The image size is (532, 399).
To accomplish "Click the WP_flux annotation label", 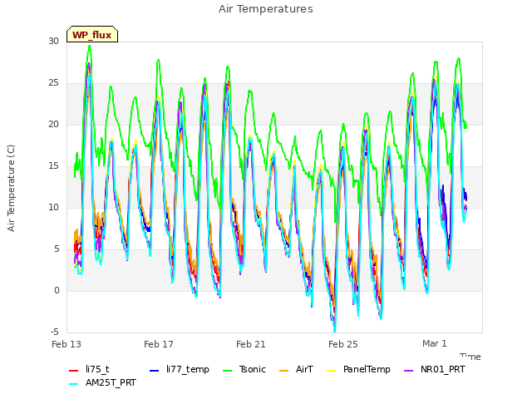I will (x=92, y=34).
